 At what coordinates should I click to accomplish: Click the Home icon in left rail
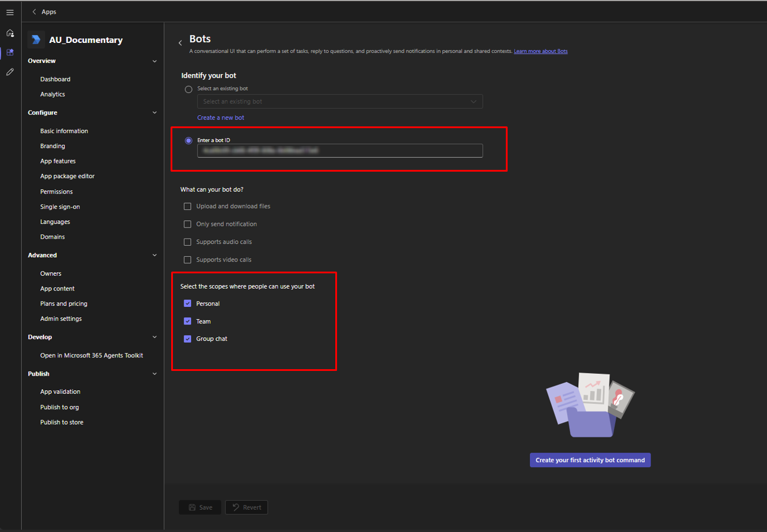click(x=10, y=33)
